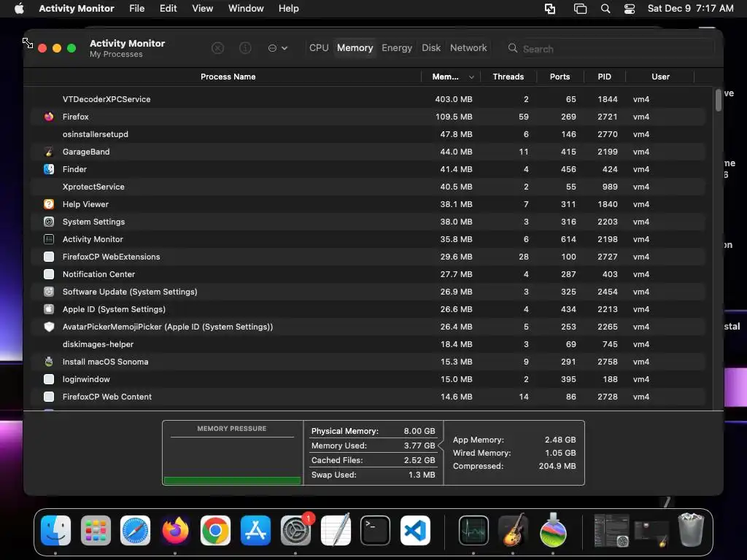Launch Safari from the Dock
Viewport: 747px width, 560px height.
pyautogui.click(x=135, y=531)
